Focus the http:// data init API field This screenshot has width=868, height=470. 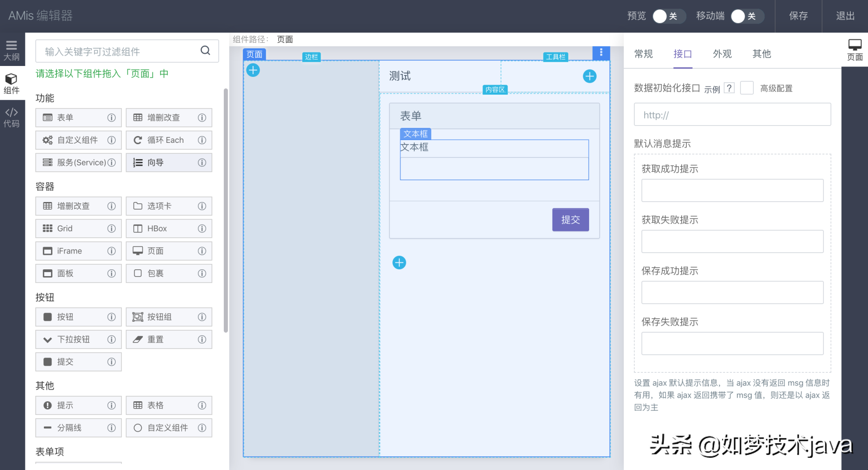[732, 115]
